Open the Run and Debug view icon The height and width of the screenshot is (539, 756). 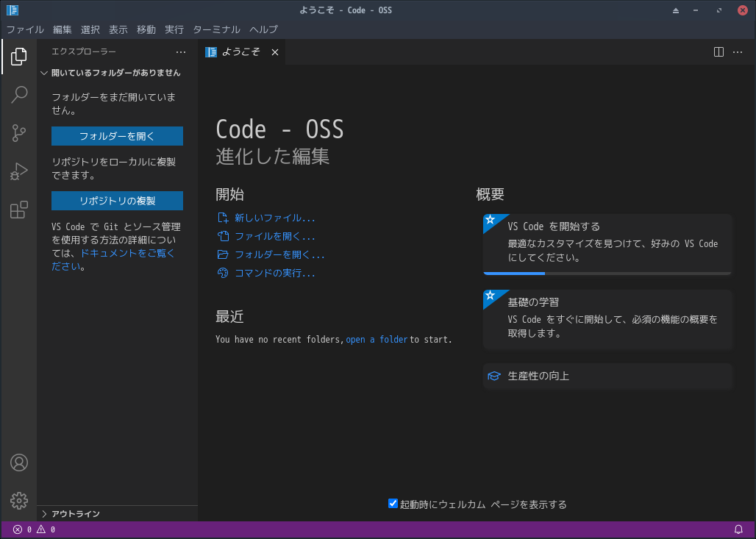coord(19,171)
